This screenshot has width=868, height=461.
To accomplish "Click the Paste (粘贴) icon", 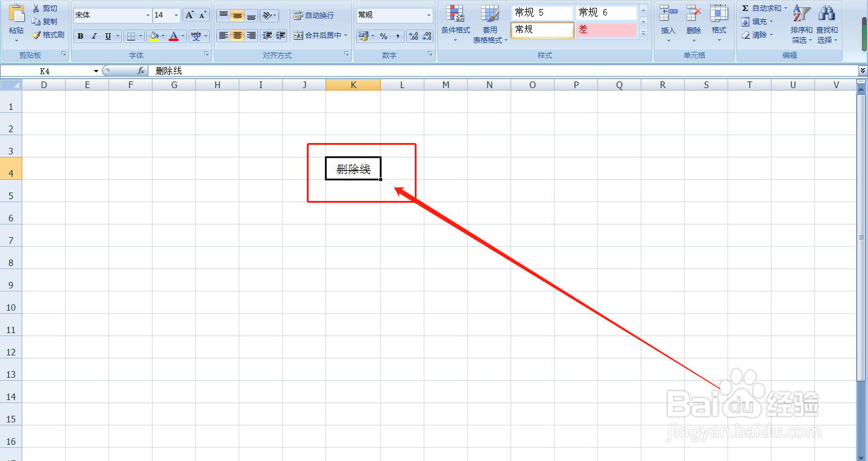I will pos(17,13).
